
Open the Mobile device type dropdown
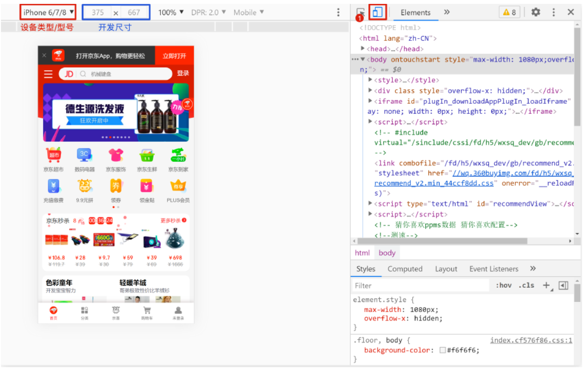click(x=249, y=12)
